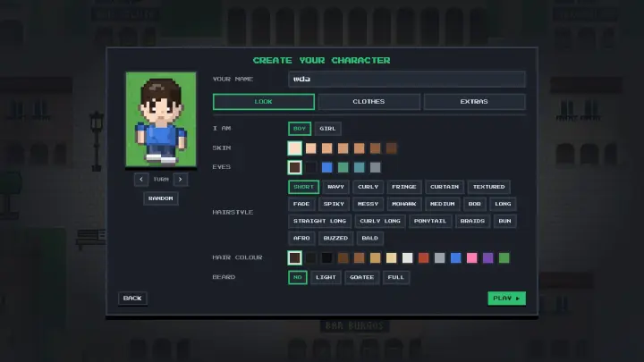
Task: Select the Mohawk hairstyle
Action: [x=404, y=204]
